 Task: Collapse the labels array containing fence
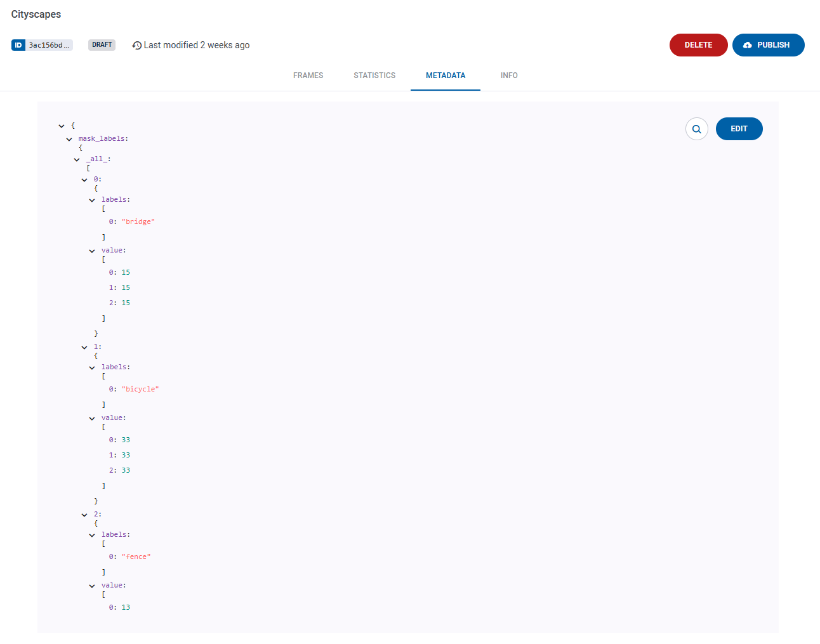[x=92, y=534]
